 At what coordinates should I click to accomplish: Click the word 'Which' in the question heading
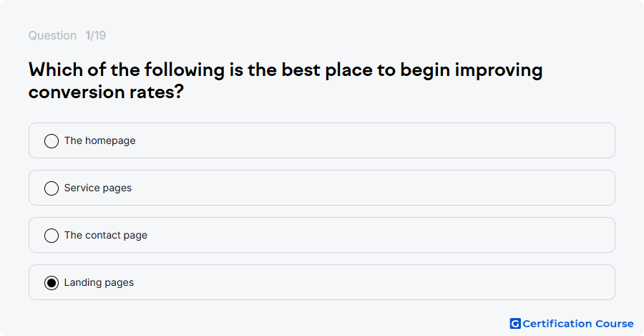click(55, 69)
